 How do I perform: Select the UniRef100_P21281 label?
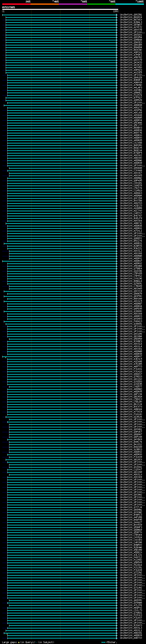(131, 567)
